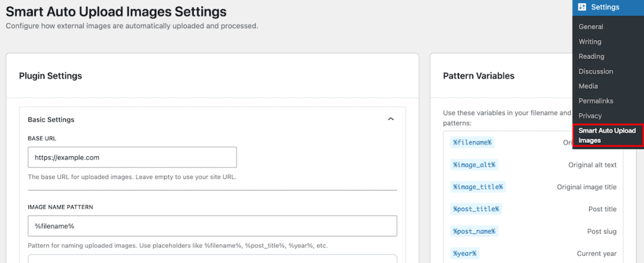This screenshot has width=644, height=263.
Task: Open General settings page
Action: point(591,26)
